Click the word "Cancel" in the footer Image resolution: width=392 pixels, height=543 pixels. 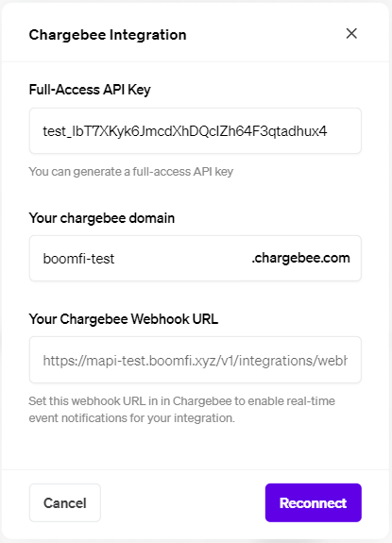click(x=65, y=503)
